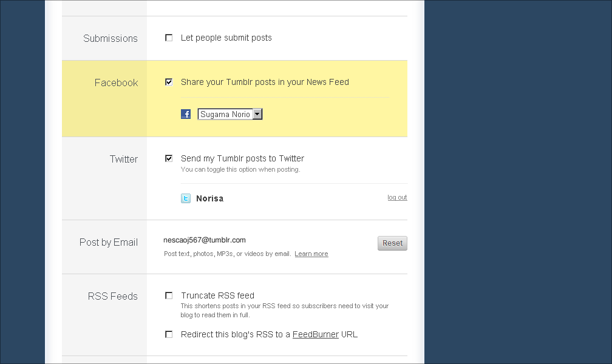Screen dimensions: 612x364
Task: Click the Facebook logo icon
Action: 186,114
